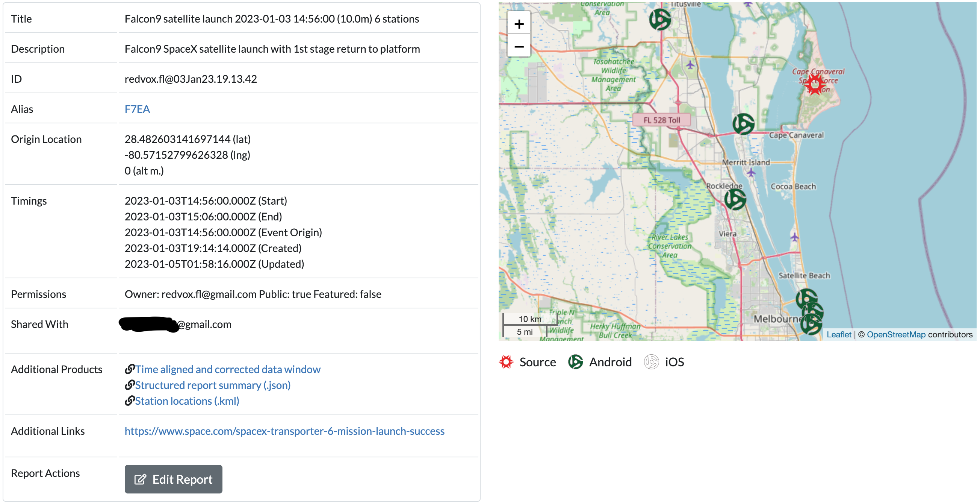Download Station locations kml file
Image resolution: width=980 pixels, height=504 pixels.
[x=187, y=401]
